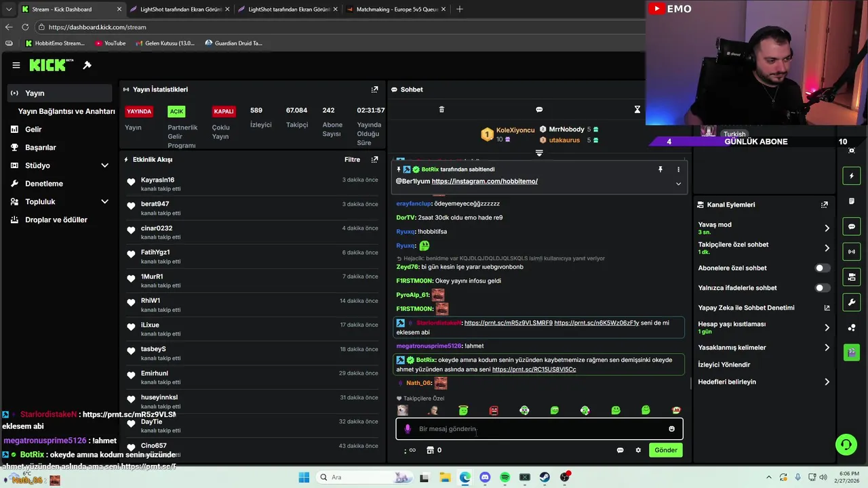Click the Windows taskbar search box
Image resolution: width=868 pixels, height=488 pixels.
365,477
